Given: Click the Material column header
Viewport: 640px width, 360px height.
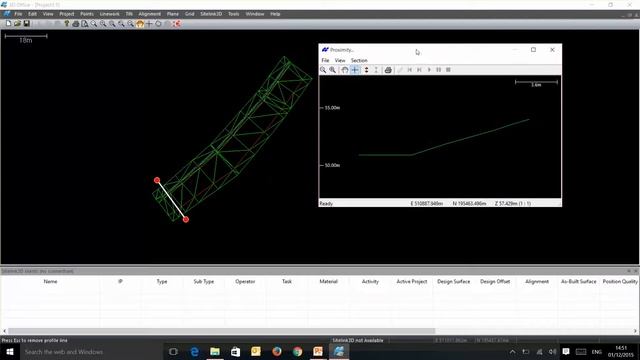Looking at the screenshot, I should coord(329,282).
